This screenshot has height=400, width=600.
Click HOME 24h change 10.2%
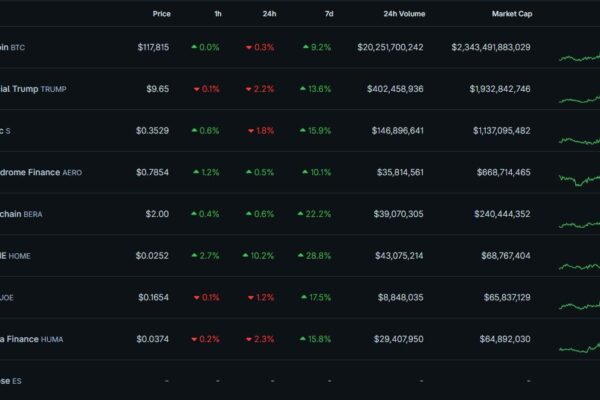click(258, 256)
